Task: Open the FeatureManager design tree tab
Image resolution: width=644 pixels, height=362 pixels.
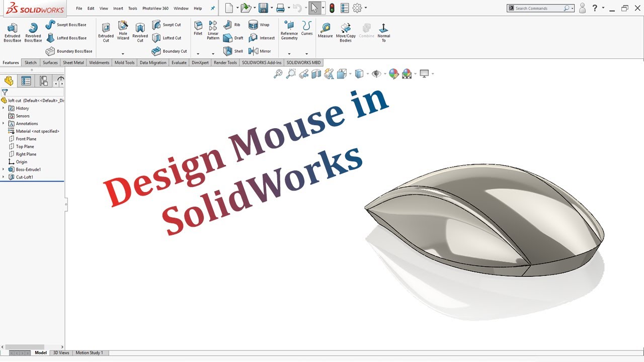Action: point(9,81)
